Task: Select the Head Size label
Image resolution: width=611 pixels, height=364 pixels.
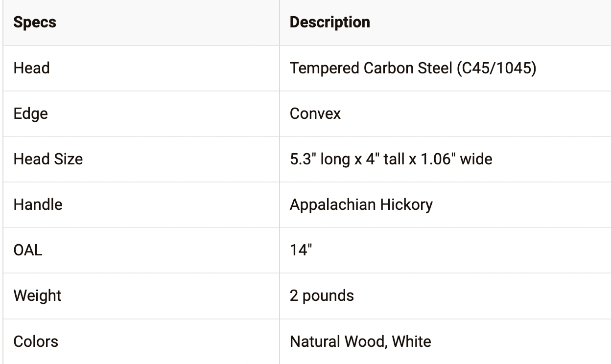Action: click(x=48, y=159)
